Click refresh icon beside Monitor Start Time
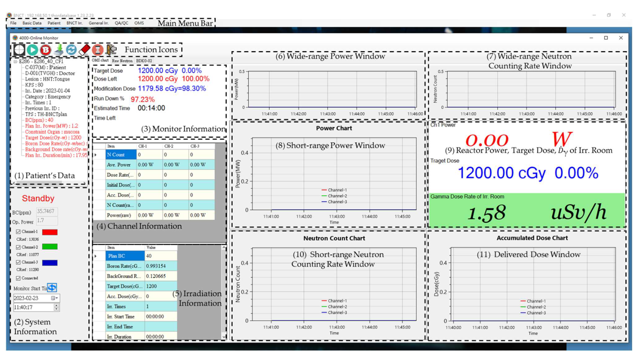 click(x=52, y=288)
